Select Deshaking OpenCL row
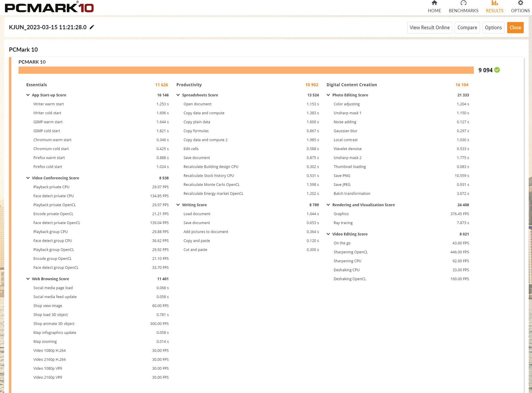The height and width of the screenshot is (393, 532). point(401,279)
